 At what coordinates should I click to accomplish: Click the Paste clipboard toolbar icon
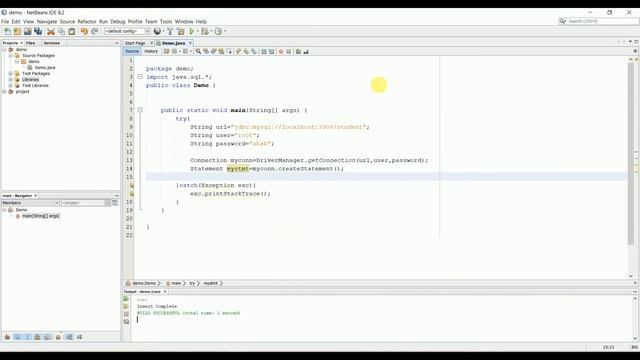pyautogui.click(x=72, y=31)
